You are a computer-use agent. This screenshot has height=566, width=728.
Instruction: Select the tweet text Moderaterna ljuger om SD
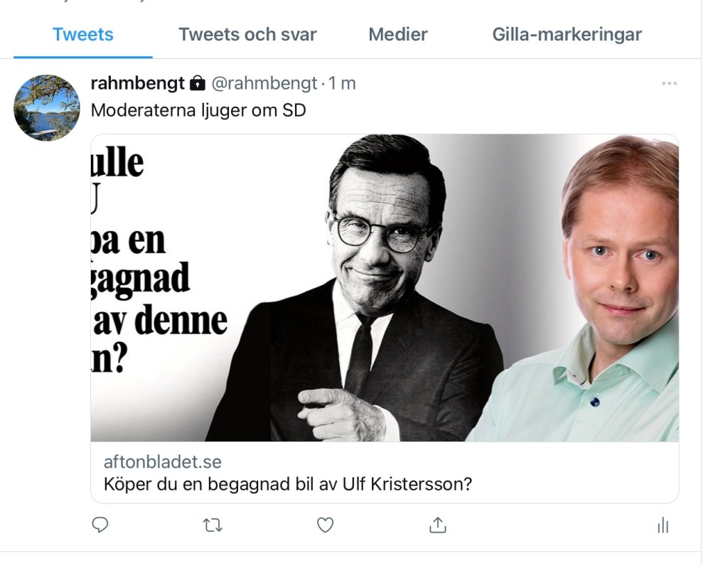[198, 111]
